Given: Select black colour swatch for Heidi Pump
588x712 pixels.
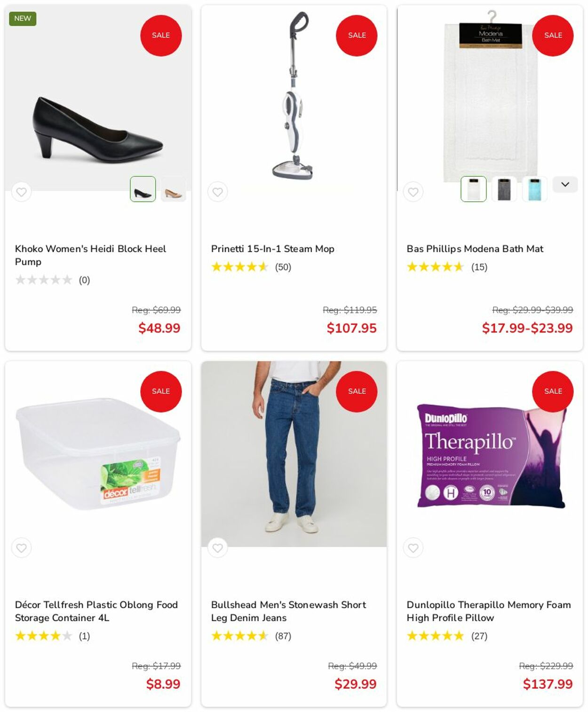Looking at the screenshot, I should pyautogui.click(x=143, y=189).
